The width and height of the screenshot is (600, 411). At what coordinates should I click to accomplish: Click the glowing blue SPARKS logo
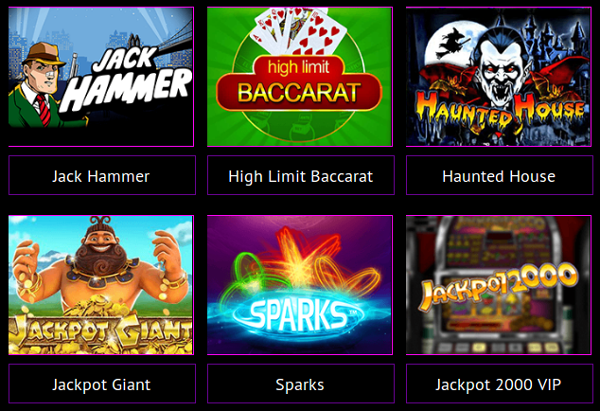(298, 316)
